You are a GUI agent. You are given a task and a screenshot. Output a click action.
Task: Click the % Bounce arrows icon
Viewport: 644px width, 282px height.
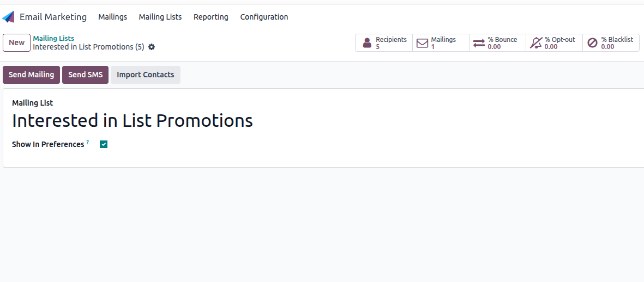(479, 43)
